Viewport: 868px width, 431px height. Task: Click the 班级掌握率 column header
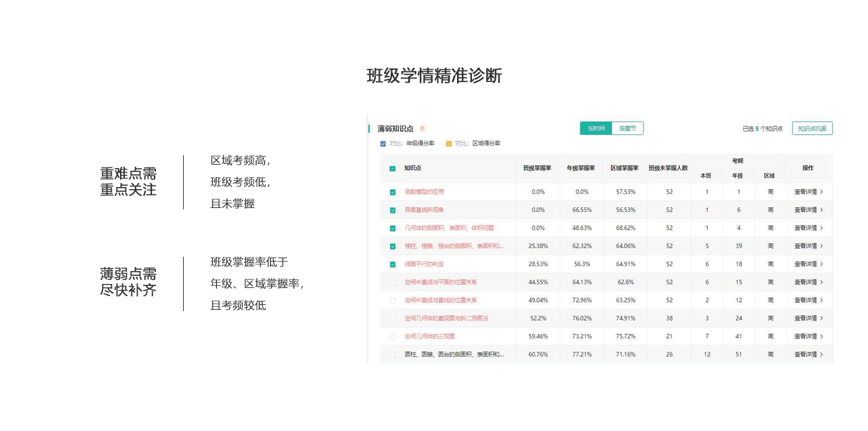(537, 168)
